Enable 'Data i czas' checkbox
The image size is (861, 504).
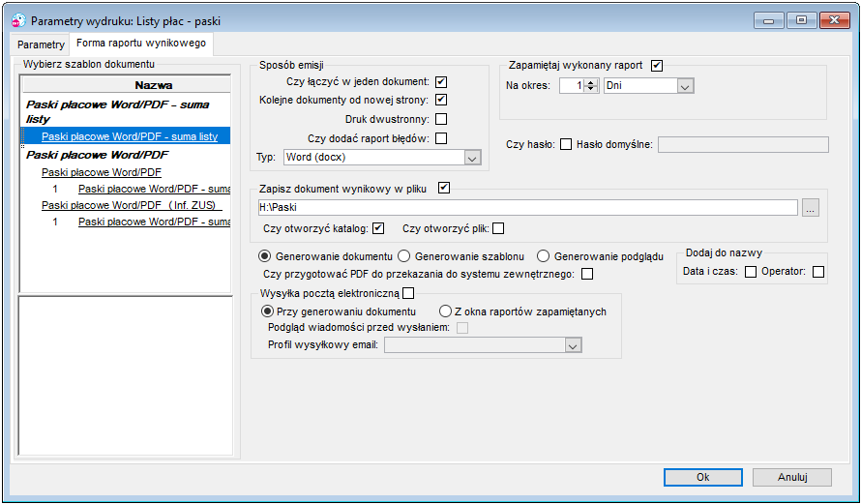click(751, 272)
